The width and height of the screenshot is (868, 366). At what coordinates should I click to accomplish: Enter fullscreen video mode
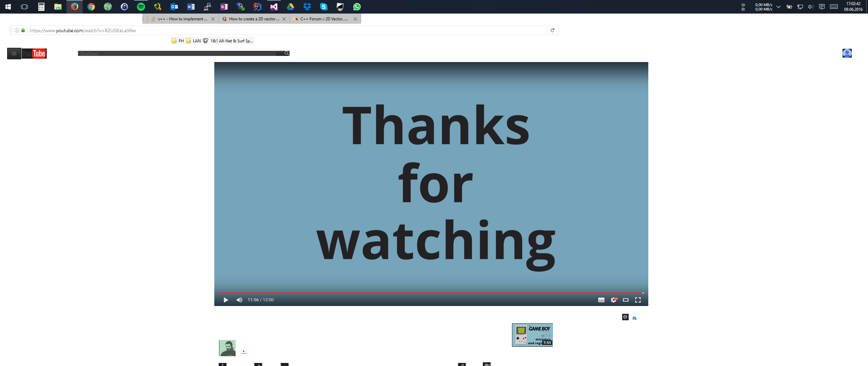coord(638,300)
